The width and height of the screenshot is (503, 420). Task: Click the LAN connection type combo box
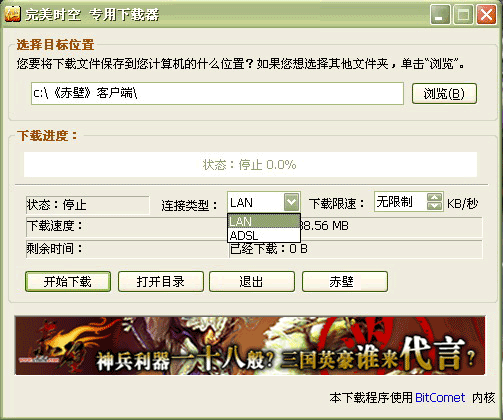coord(264,202)
